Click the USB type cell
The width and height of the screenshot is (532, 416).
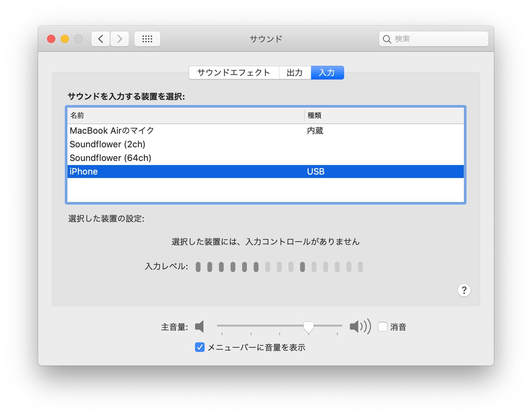point(316,172)
